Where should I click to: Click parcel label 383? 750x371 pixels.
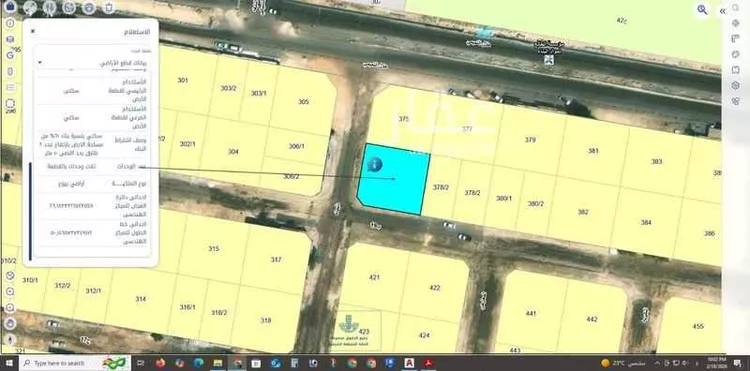[x=657, y=162]
